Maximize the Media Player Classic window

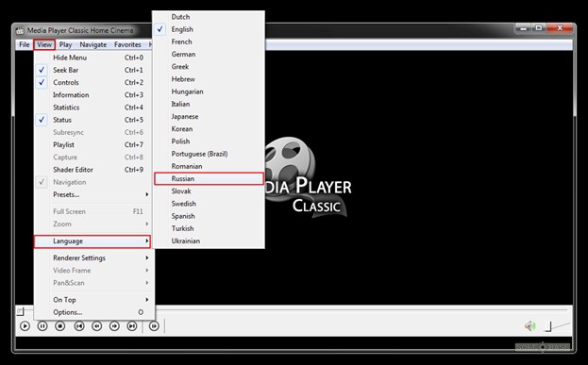click(x=539, y=28)
